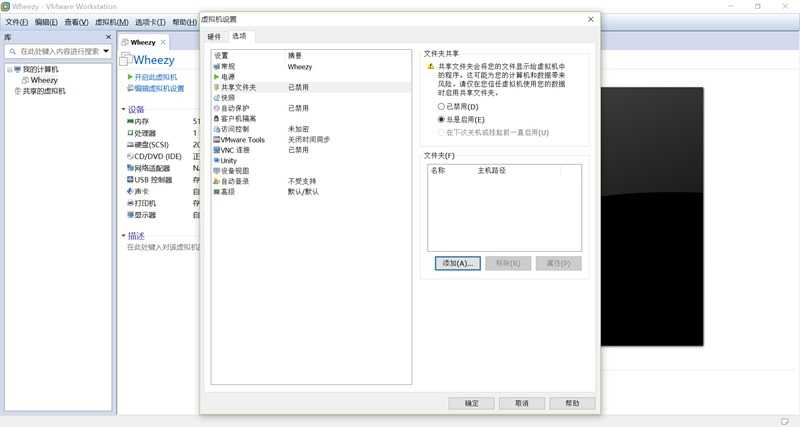
Task: Click the 移除 remove folder button
Action: (508, 263)
